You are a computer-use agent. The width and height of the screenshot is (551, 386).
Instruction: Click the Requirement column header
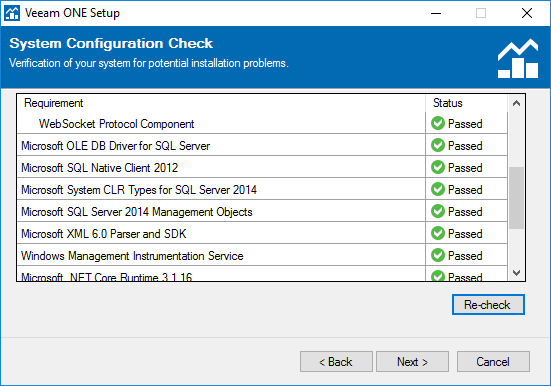(x=221, y=103)
